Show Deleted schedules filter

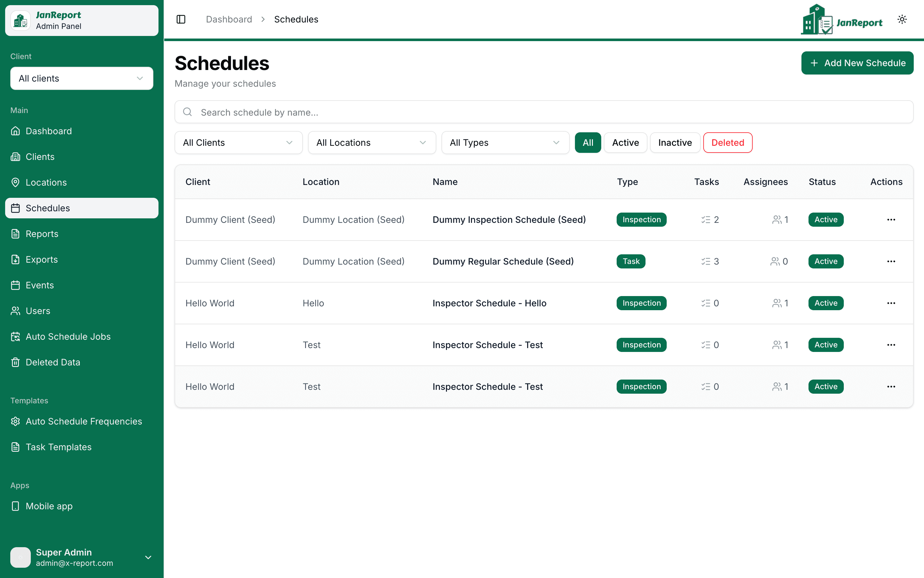(727, 143)
